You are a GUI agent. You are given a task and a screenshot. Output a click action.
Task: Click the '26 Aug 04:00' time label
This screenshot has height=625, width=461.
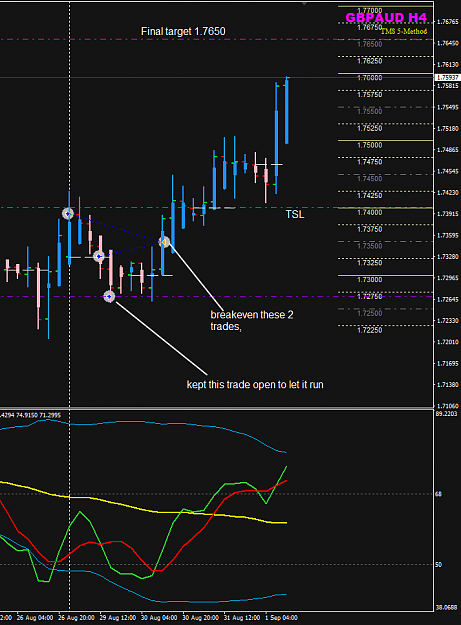[x=35, y=618]
